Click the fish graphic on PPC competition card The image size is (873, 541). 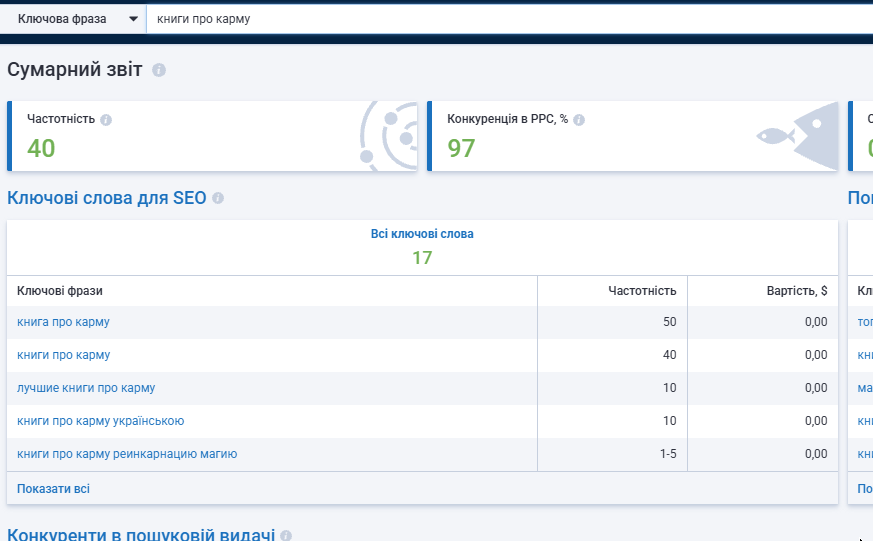coord(797,136)
